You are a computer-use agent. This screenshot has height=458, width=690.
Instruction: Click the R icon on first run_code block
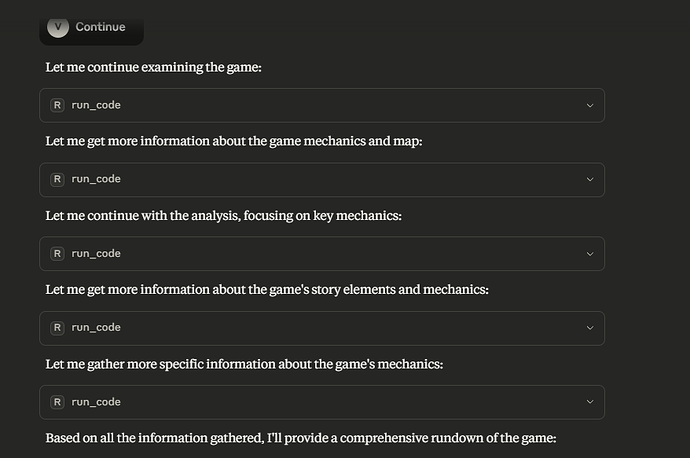57,106
